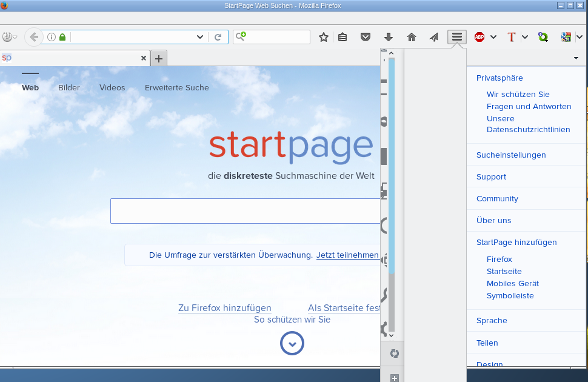Expand the URL bar history dropdown

click(200, 37)
